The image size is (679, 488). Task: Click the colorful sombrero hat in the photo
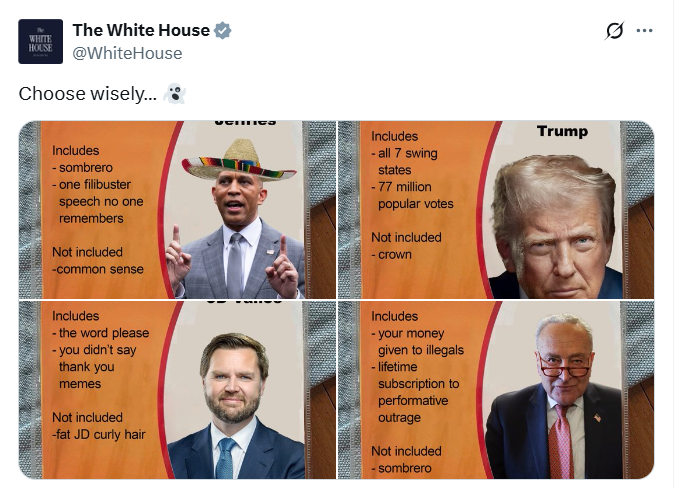233,159
